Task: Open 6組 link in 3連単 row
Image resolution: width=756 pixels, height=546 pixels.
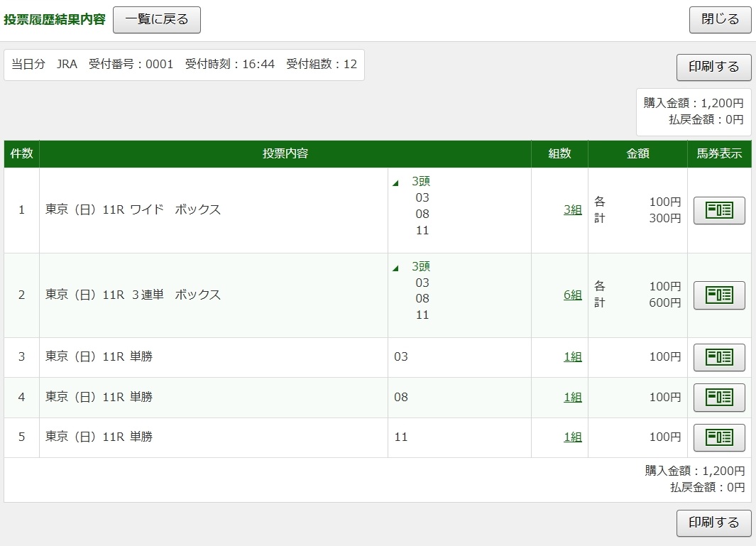Action: pyautogui.click(x=573, y=295)
